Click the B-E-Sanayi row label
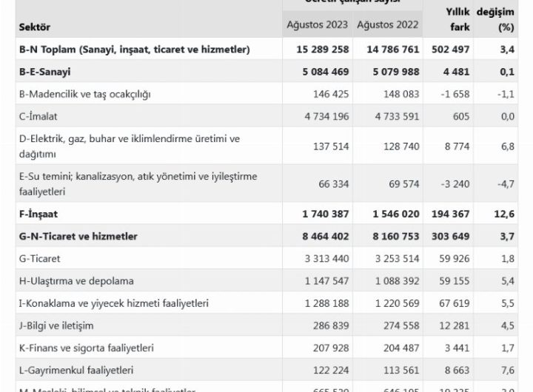Image resolution: width=533 pixels, height=392 pixels. coord(47,72)
